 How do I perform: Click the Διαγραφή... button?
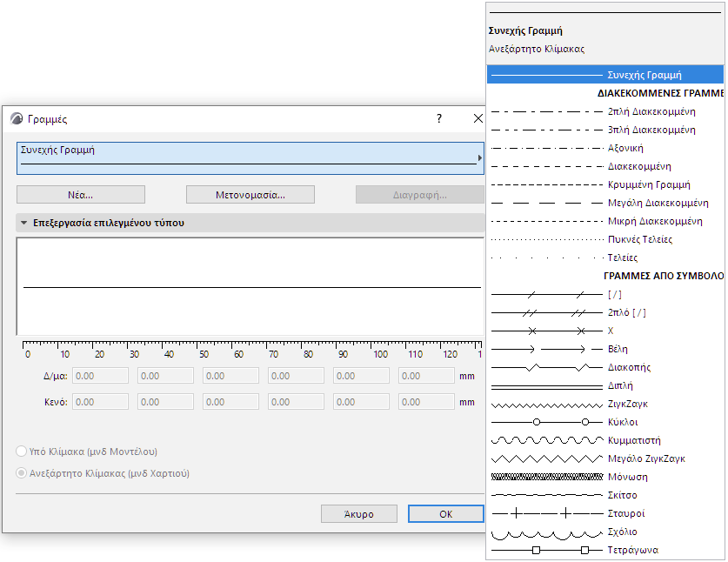(x=420, y=195)
